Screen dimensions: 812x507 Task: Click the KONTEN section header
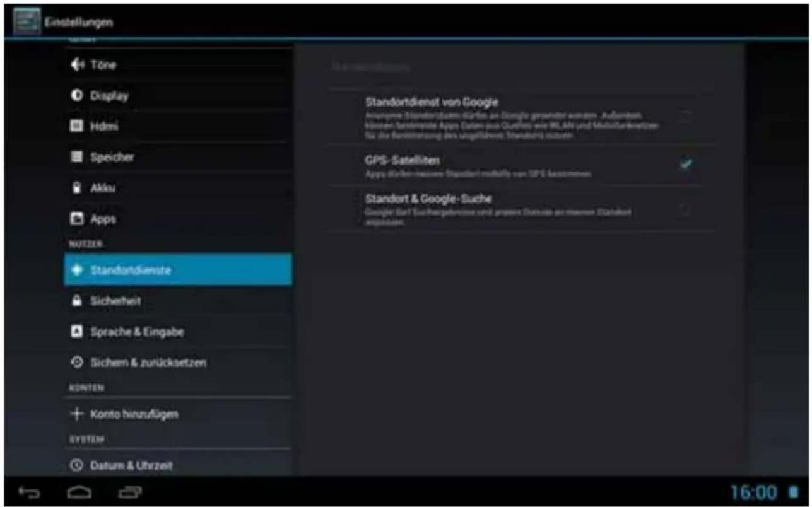point(86,388)
